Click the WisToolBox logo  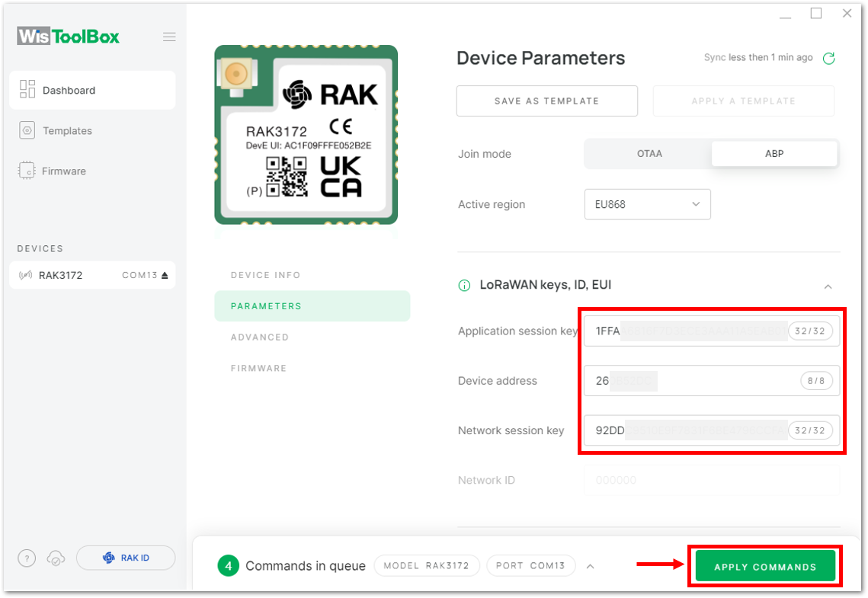click(x=68, y=37)
